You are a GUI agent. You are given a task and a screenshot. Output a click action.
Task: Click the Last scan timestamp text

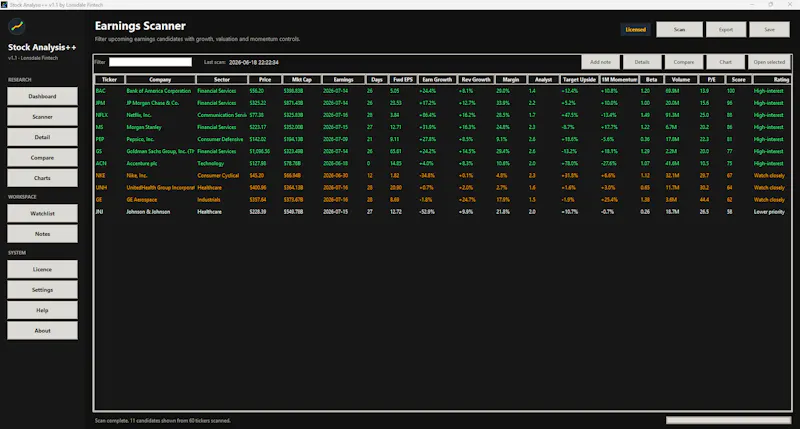[254, 62]
